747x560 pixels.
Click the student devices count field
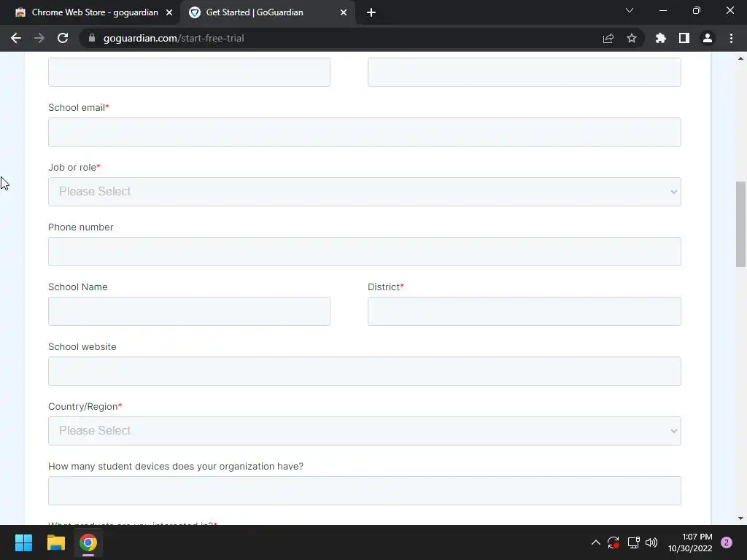(x=365, y=491)
